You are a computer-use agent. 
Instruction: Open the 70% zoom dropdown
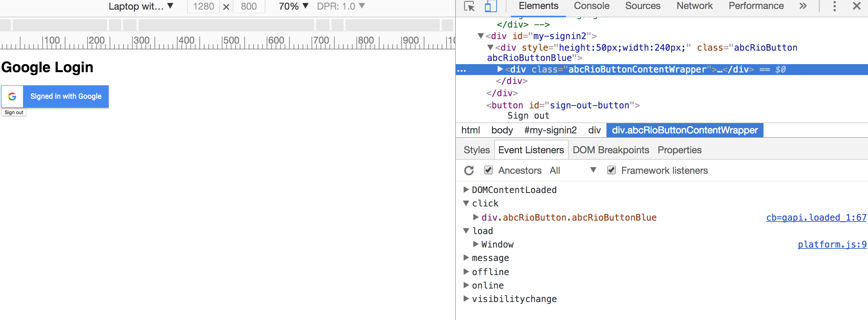pyautogui.click(x=294, y=6)
